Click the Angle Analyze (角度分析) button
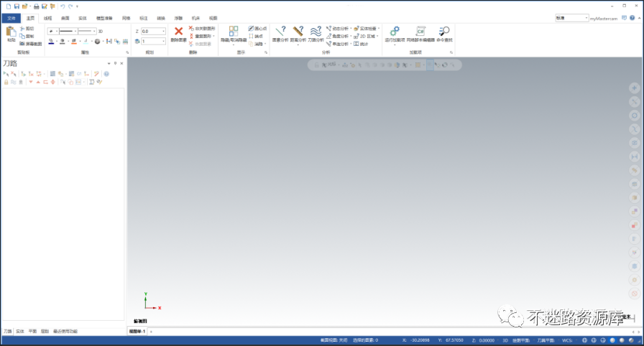This screenshot has height=346, width=644. point(338,36)
